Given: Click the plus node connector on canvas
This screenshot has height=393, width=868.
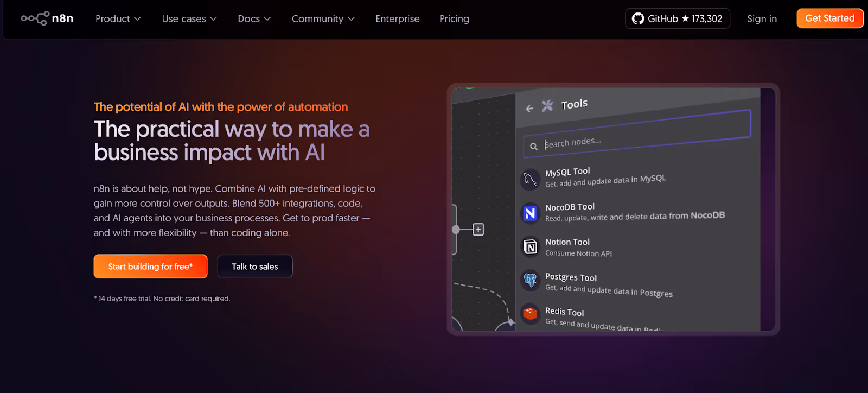Looking at the screenshot, I should 478,230.
